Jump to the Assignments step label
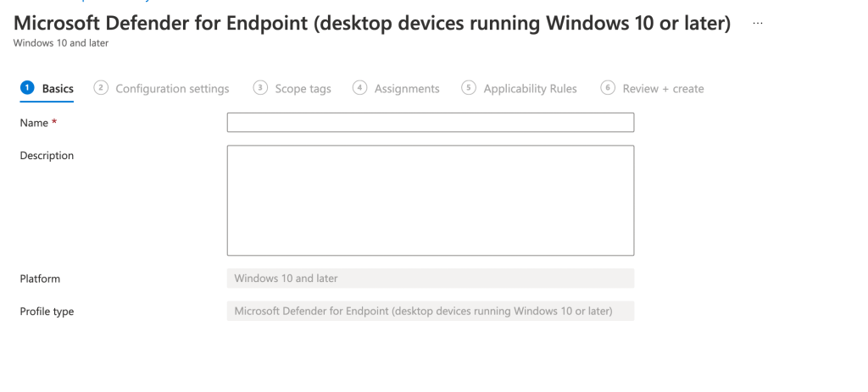Viewport: 868px width, 392px height. (407, 89)
